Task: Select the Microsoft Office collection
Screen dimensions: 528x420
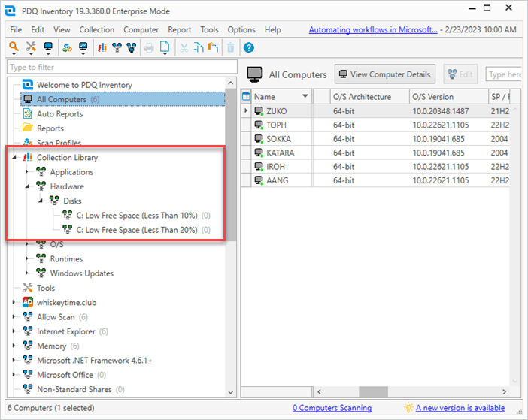Action: pyautogui.click(x=65, y=375)
